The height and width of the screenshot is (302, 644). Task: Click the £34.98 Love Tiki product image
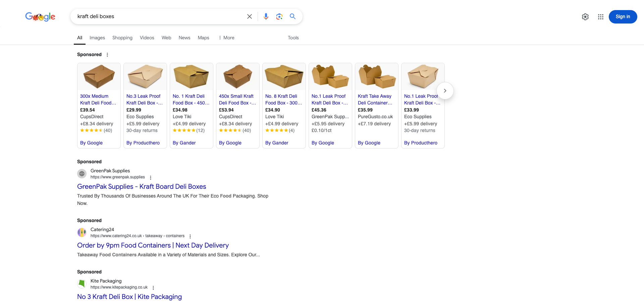point(192,77)
